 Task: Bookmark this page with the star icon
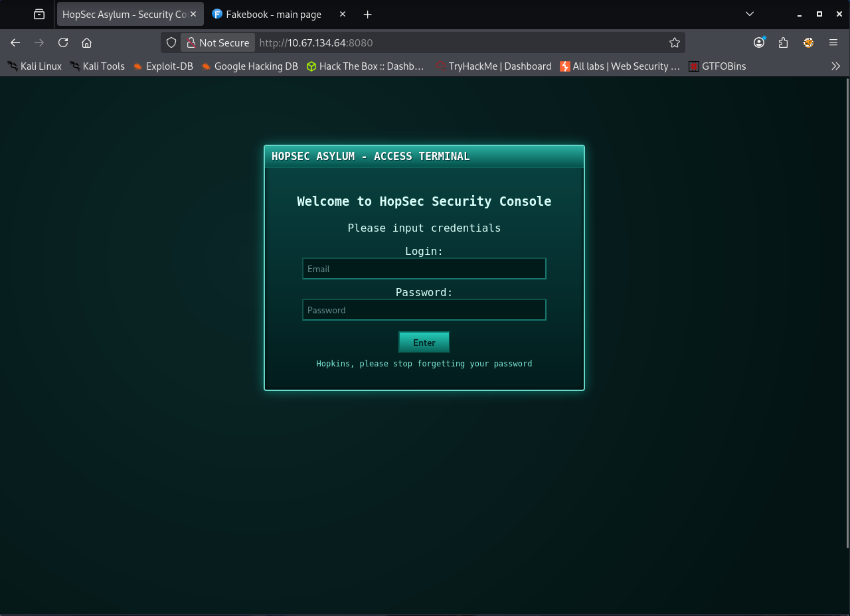coord(675,42)
